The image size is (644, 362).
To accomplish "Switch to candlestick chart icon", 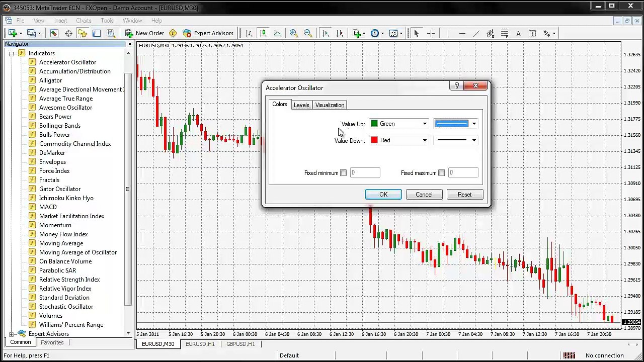I will tap(263, 33).
